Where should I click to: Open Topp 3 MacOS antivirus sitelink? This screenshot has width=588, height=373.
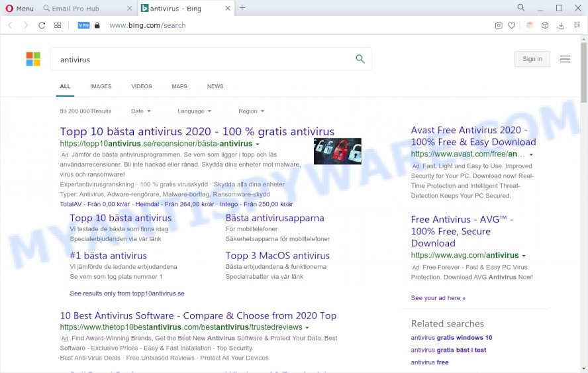click(x=277, y=256)
